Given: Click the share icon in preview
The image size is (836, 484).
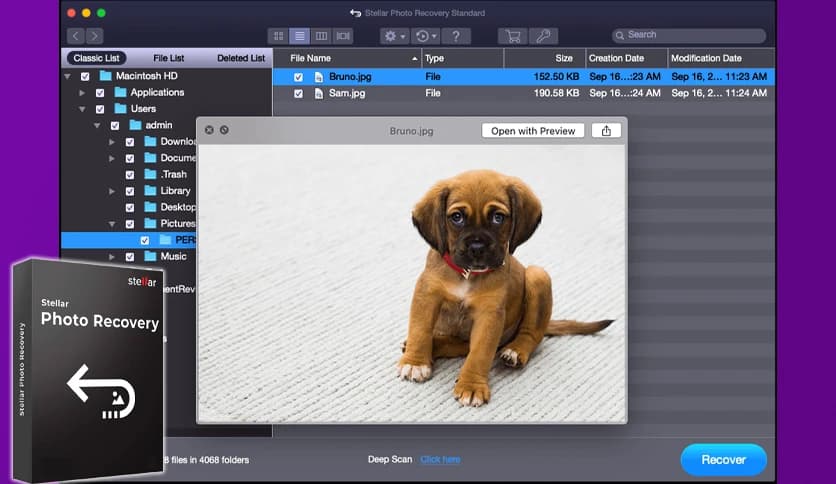Looking at the screenshot, I should 606,131.
